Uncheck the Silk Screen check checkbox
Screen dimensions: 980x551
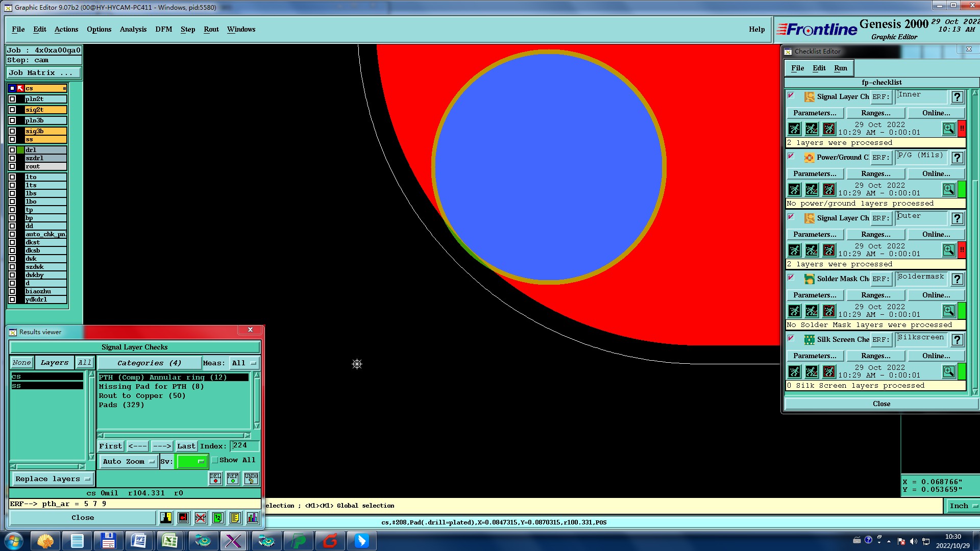[x=791, y=338]
